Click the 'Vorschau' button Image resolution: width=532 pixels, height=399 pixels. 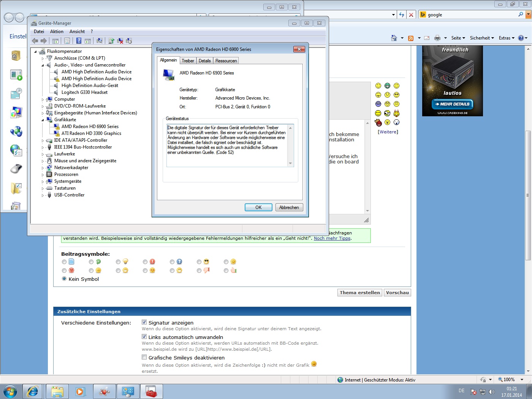[397, 293]
